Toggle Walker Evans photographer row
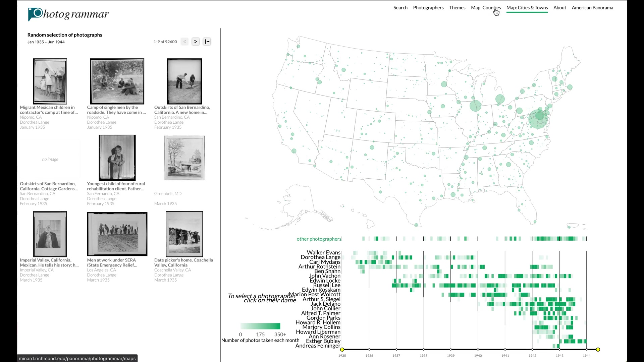The width and height of the screenshot is (644, 362). click(323, 252)
